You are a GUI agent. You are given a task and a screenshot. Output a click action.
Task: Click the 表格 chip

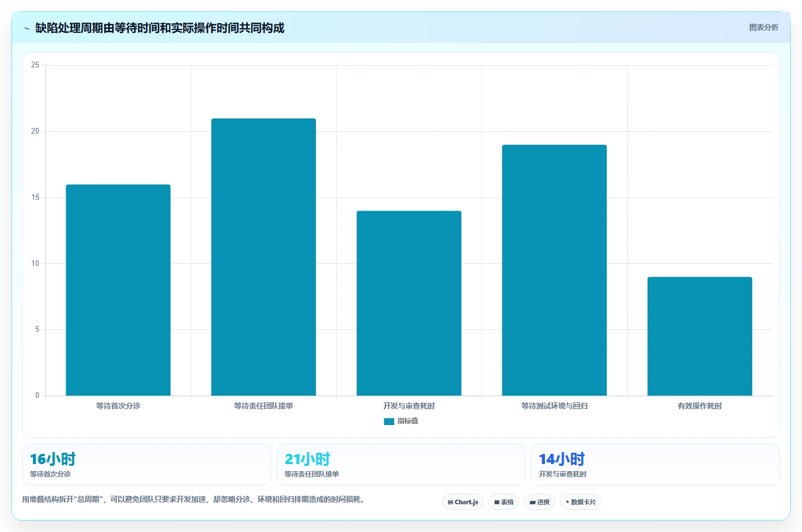point(504,502)
